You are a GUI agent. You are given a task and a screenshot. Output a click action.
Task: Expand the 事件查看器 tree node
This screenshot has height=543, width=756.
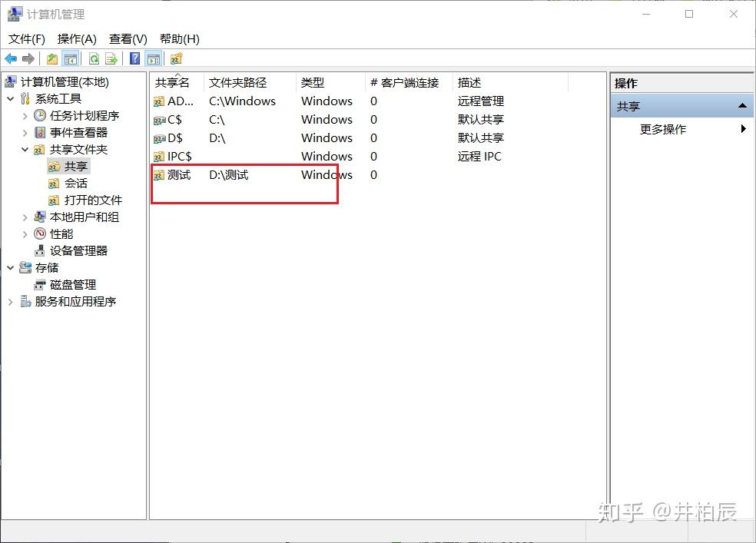[25, 133]
